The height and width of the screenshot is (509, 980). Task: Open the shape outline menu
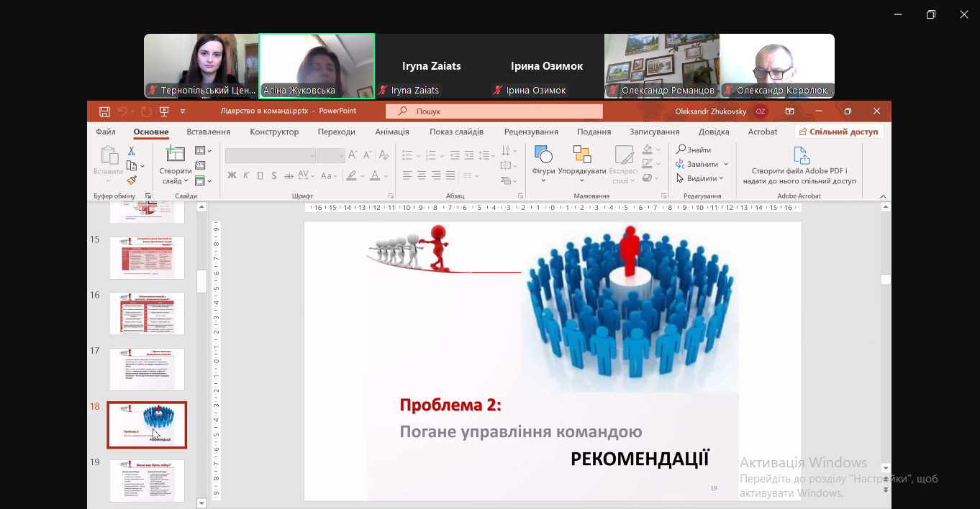[650, 164]
